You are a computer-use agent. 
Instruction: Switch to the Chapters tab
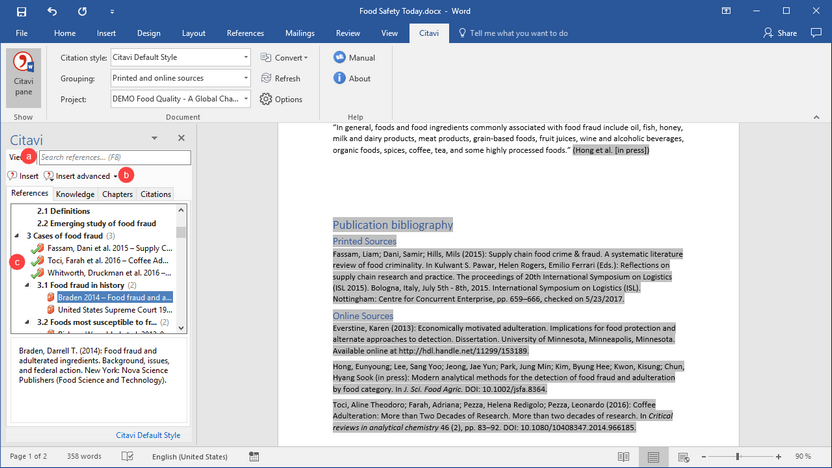(x=117, y=194)
